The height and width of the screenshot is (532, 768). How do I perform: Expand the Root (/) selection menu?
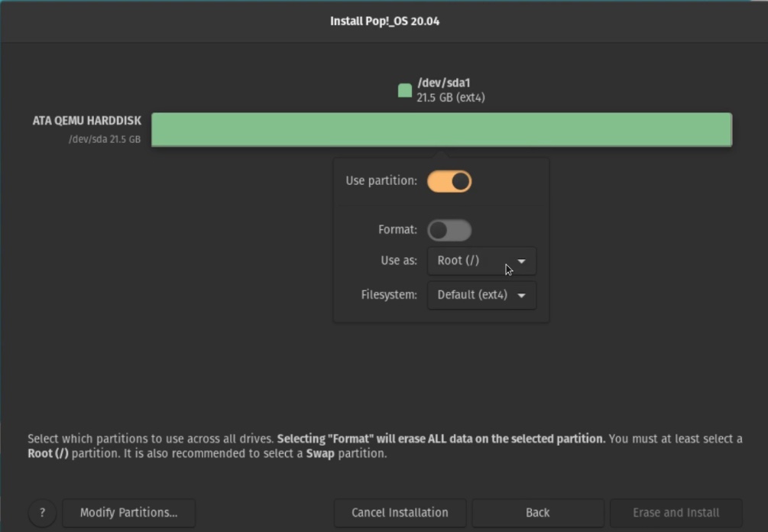[481, 261]
